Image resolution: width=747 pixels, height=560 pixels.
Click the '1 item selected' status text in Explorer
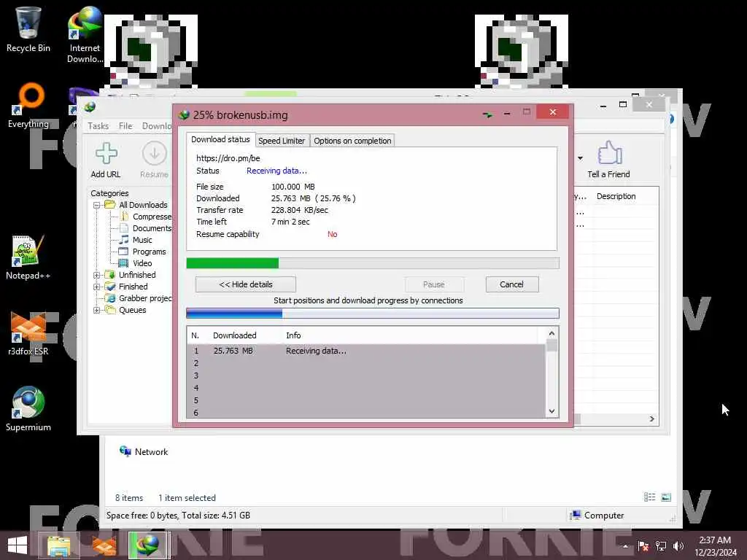pyautogui.click(x=187, y=497)
